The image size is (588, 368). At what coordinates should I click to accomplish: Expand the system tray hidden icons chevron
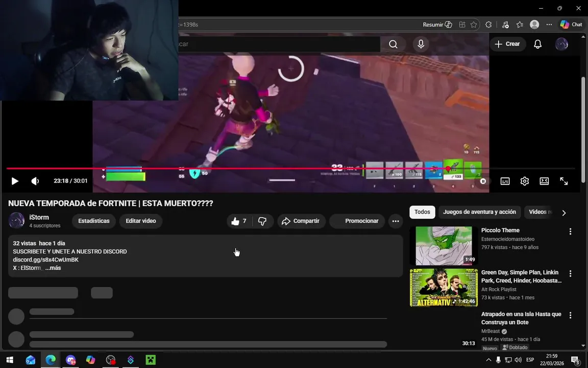click(x=488, y=360)
